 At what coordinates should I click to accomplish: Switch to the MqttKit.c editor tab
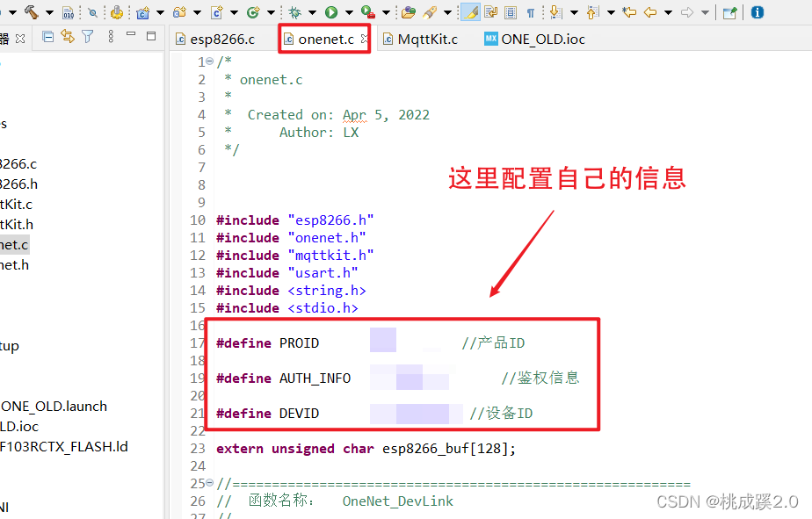(x=420, y=40)
